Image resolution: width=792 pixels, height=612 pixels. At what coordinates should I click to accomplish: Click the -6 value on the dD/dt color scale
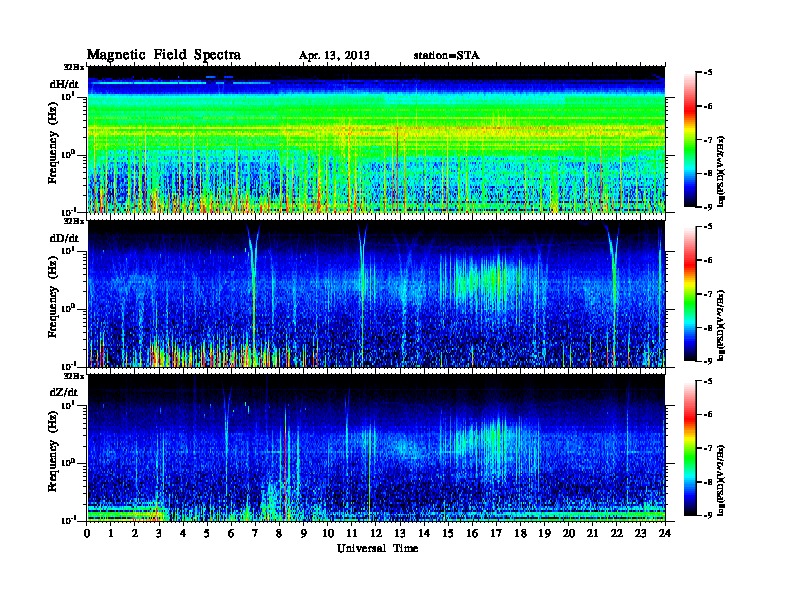click(707, 261)
